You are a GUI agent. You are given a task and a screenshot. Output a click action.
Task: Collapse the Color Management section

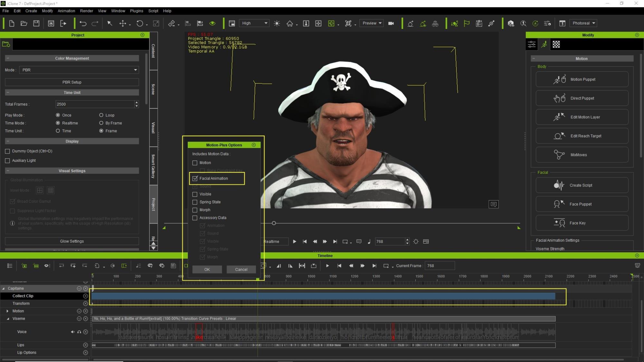tap(8, 58)
